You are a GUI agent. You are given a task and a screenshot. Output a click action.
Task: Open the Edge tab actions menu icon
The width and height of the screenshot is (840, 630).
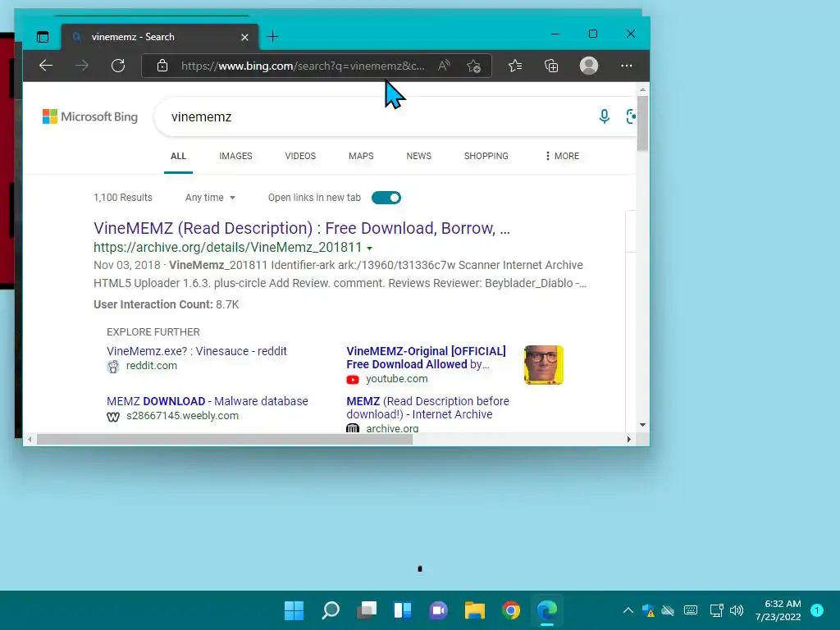click(43, 37)
